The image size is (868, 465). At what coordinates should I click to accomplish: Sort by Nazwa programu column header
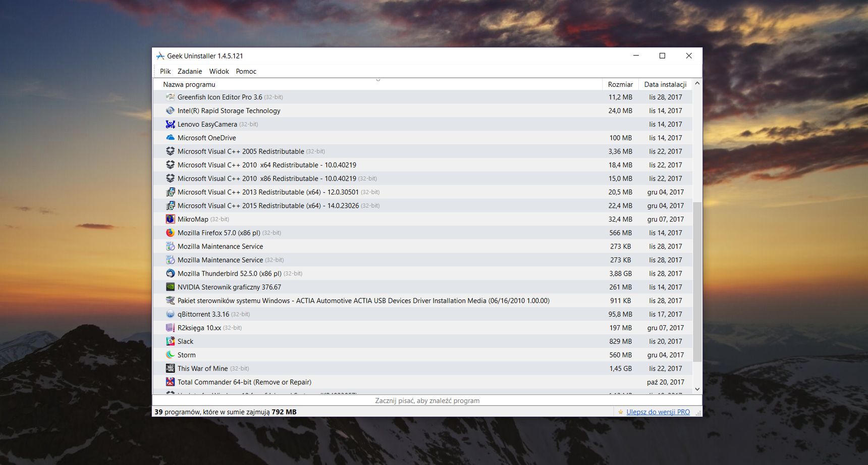pyautogui.click(x=377, y=84)
